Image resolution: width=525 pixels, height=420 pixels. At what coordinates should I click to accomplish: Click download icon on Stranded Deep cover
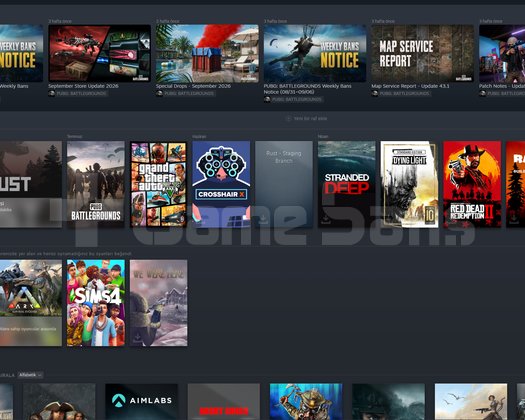tap(326, 219)
